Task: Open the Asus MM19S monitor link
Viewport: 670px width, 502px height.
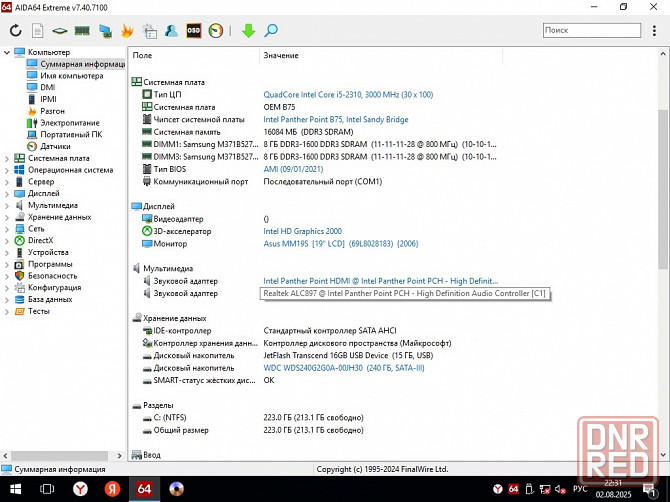Action: (341, 244)
